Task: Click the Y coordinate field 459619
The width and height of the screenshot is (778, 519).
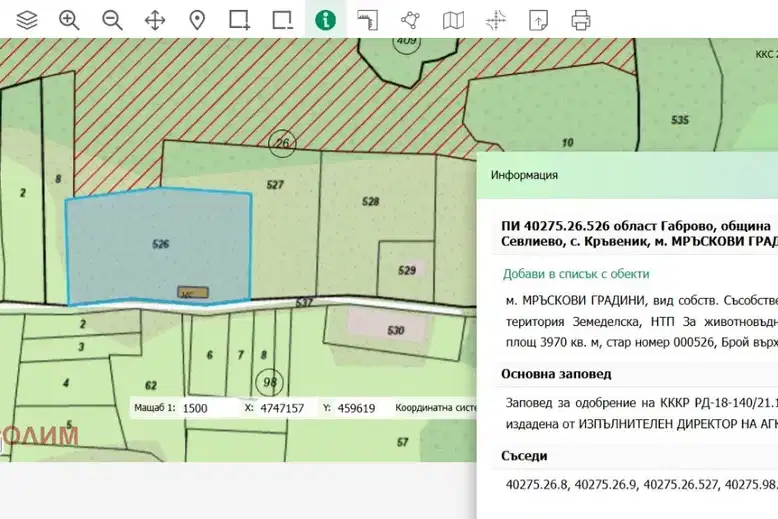Action: click(358, 408)
